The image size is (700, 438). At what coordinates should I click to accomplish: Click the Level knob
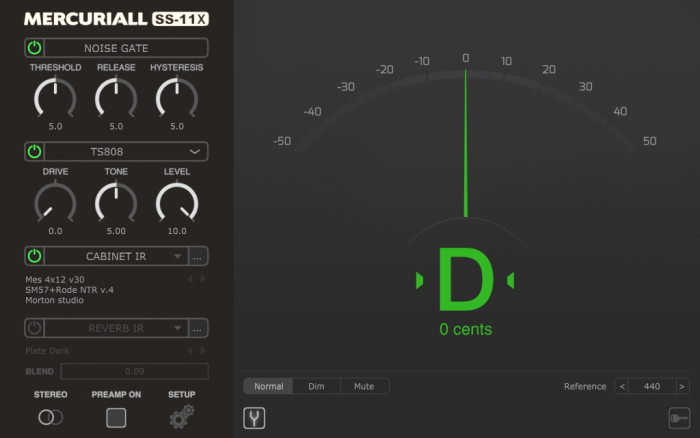[x=177, y=202]
